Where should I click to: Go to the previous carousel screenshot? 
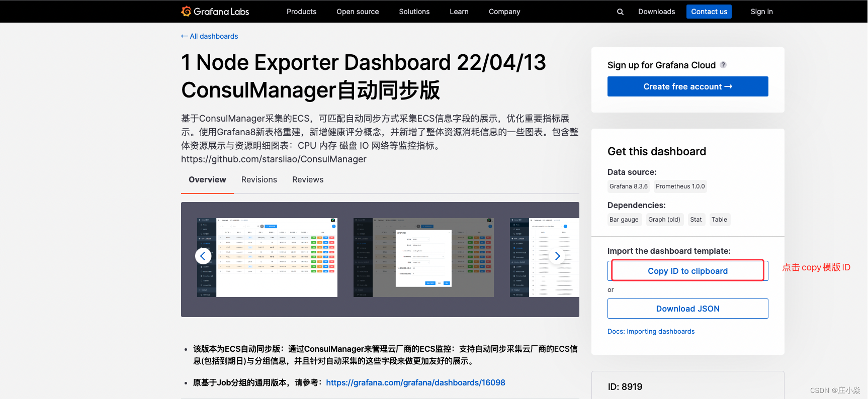tap(203, 256)
